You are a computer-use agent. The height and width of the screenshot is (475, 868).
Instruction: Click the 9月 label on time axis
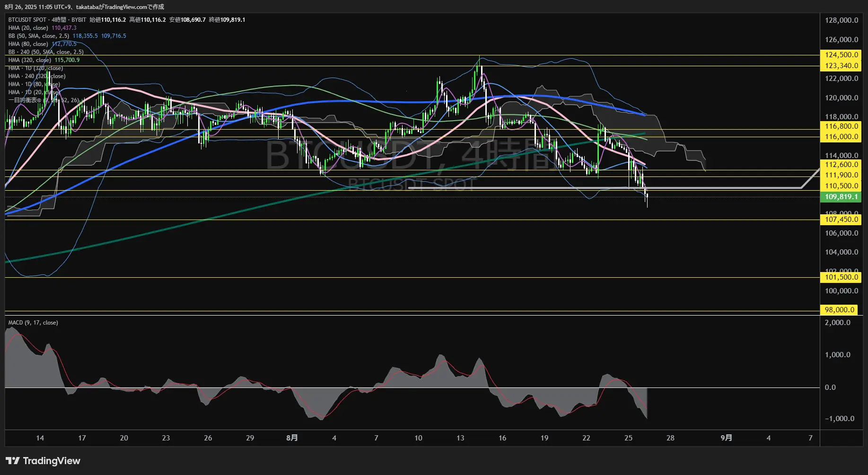(727, 438)
